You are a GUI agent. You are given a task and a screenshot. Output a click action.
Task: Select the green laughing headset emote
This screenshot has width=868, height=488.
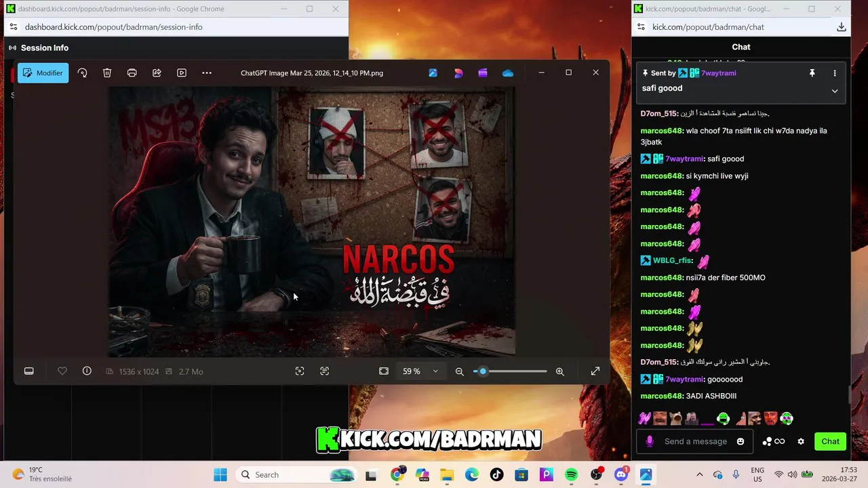pyautogui.click(x=724, y=418)
